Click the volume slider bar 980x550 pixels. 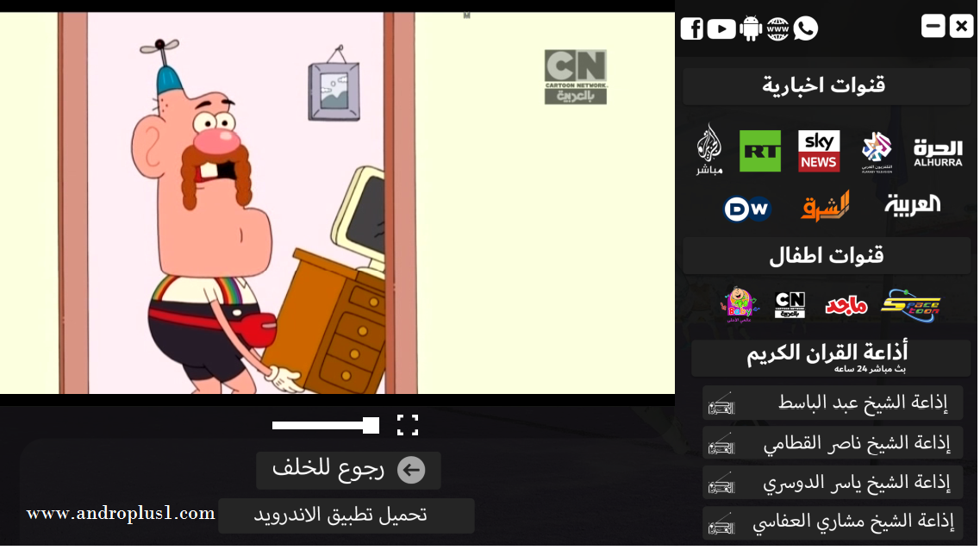(326, 426)
